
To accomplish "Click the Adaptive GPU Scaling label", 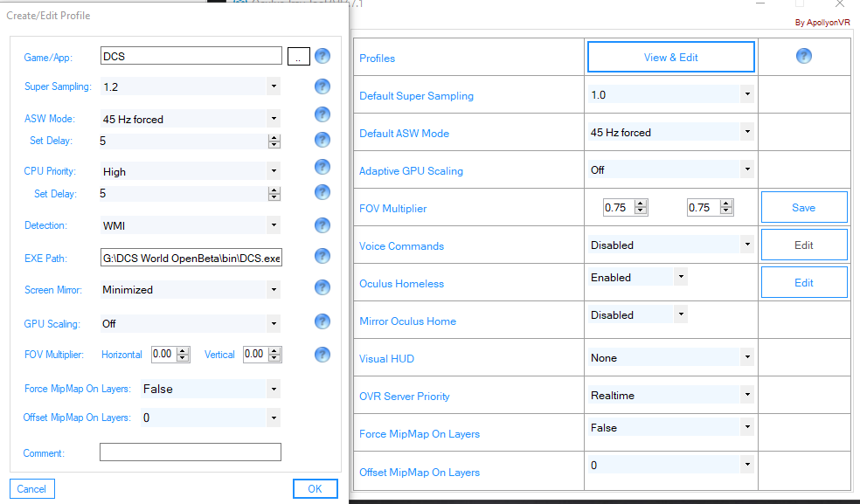I will 412,171.
